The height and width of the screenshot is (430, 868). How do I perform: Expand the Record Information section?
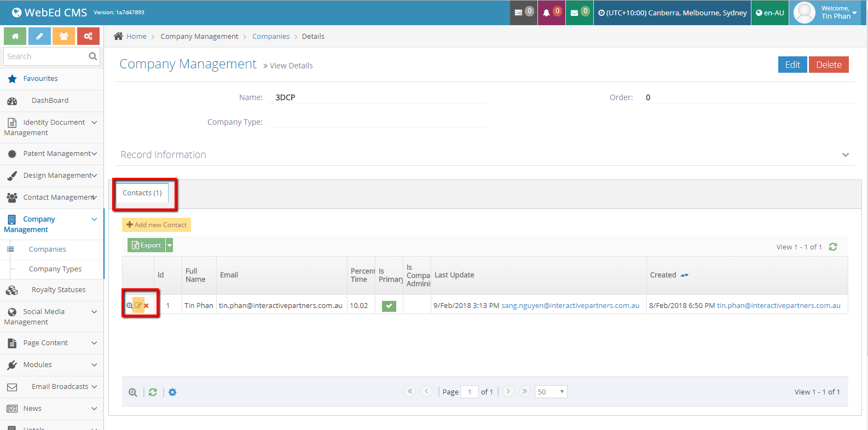click(845, 155)
